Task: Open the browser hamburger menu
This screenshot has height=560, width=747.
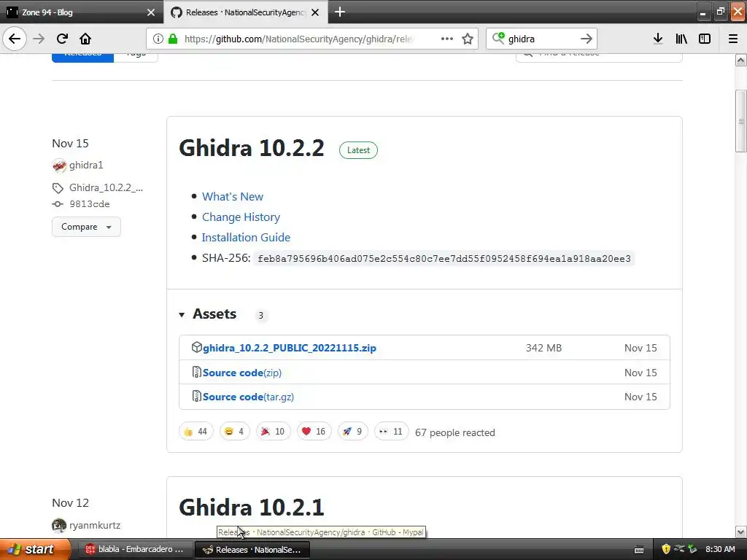Action: (x=733, y=39)
